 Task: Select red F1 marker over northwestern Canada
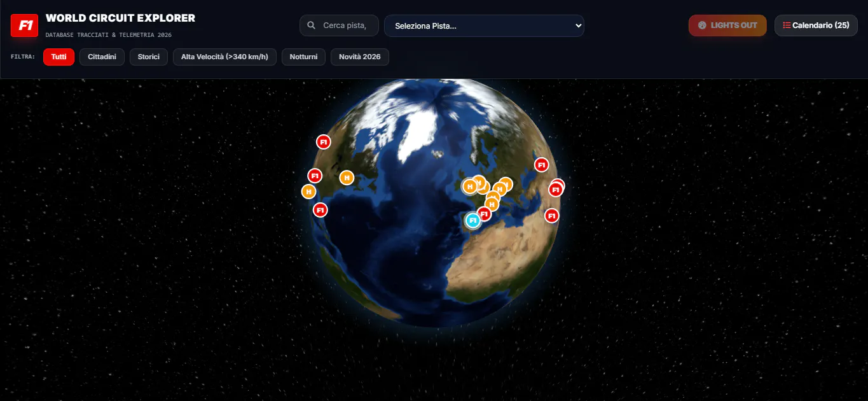324,142
